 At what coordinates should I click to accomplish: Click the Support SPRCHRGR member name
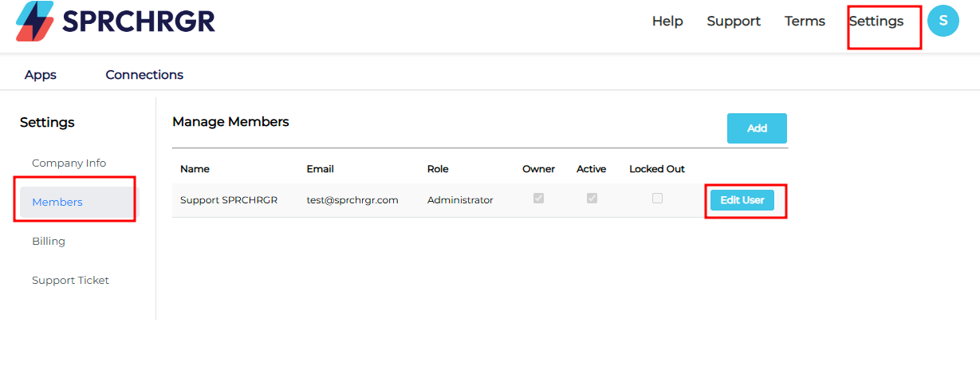(x=229, y=200)
